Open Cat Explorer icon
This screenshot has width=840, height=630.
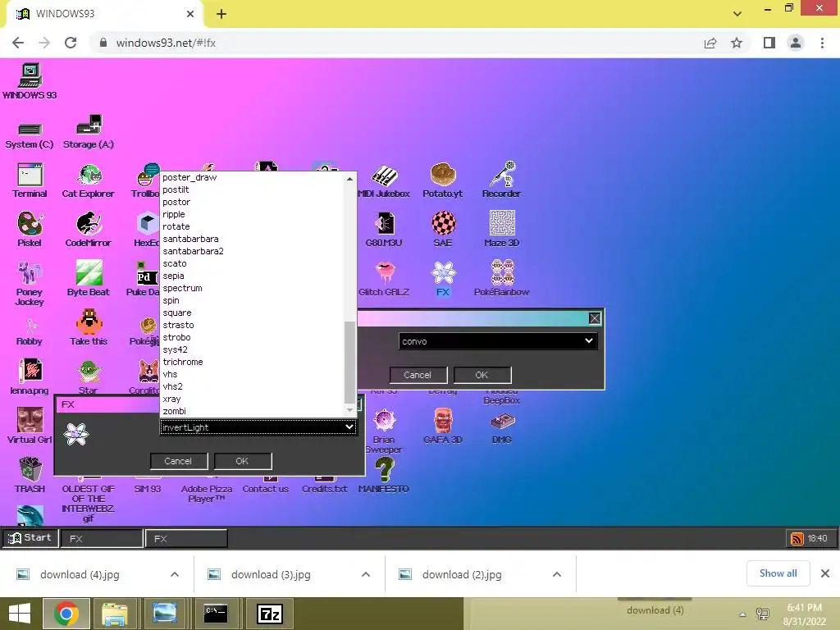coord(89,176)
